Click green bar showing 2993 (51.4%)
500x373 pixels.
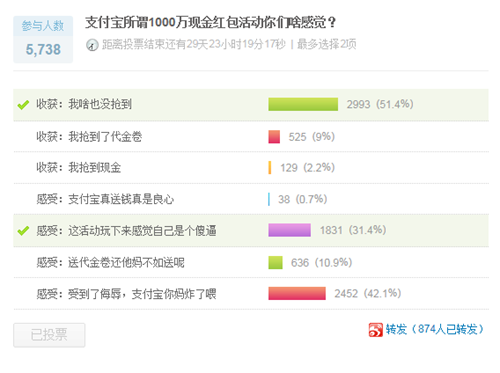[x=303, y=104]
